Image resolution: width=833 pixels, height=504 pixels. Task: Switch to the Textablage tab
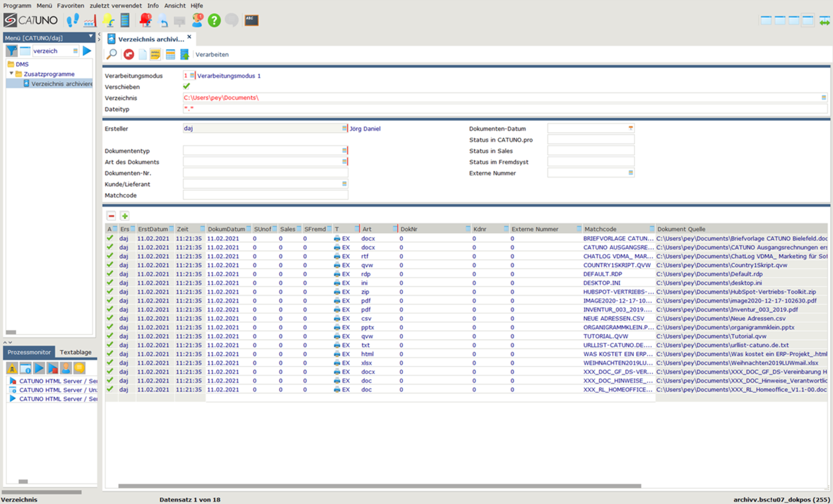click(76, 352)
